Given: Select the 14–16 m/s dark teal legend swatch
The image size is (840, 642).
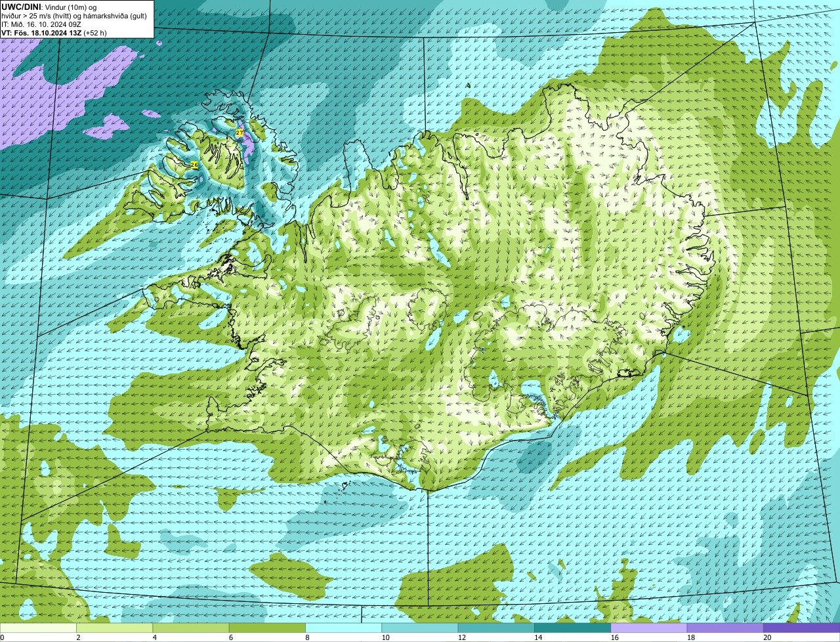Looking at the screenshot, I should point(572,628).
